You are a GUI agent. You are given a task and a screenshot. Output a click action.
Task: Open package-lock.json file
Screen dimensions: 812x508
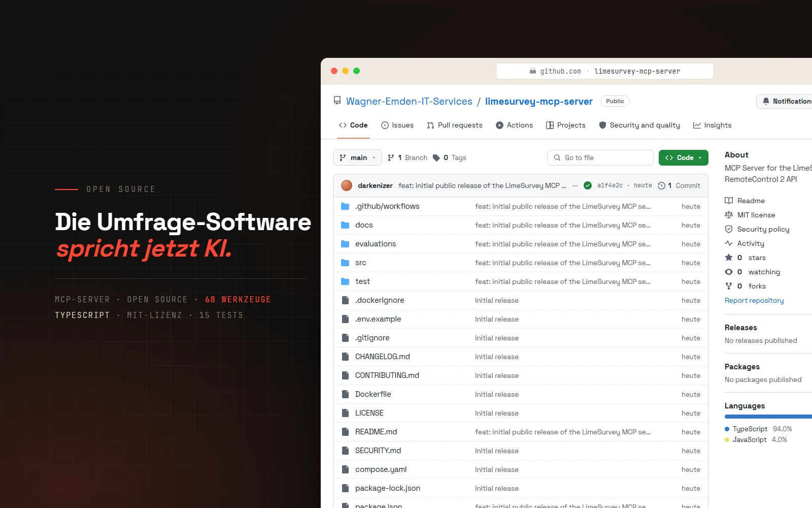(388, 488)
